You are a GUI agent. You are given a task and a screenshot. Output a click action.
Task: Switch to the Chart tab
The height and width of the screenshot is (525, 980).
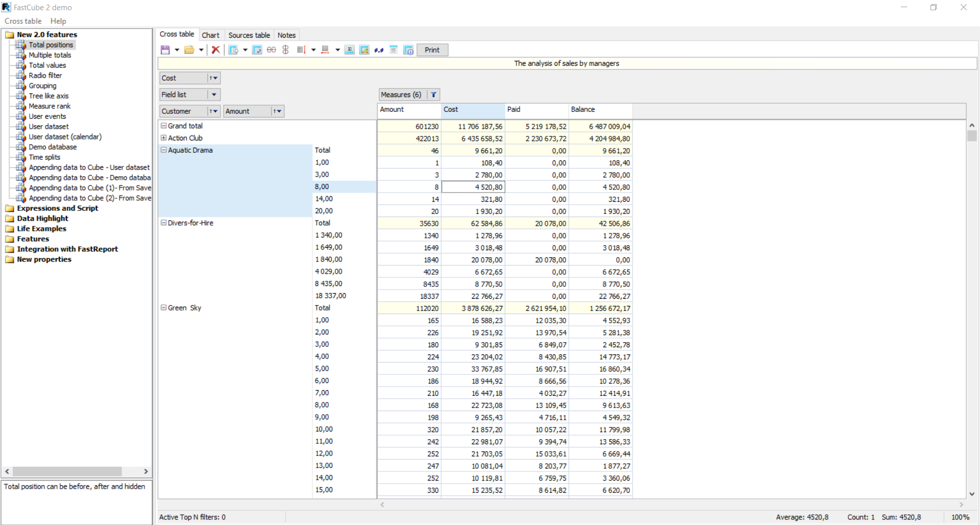point(210,35)
